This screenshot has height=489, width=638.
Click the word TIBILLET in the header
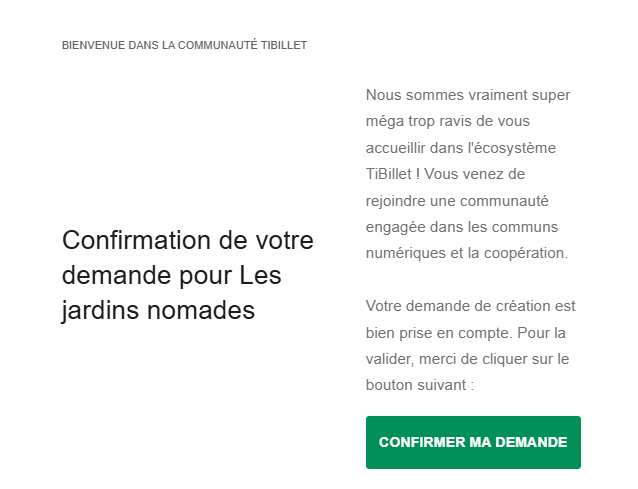pyautogui.click(x=284, y=46)
